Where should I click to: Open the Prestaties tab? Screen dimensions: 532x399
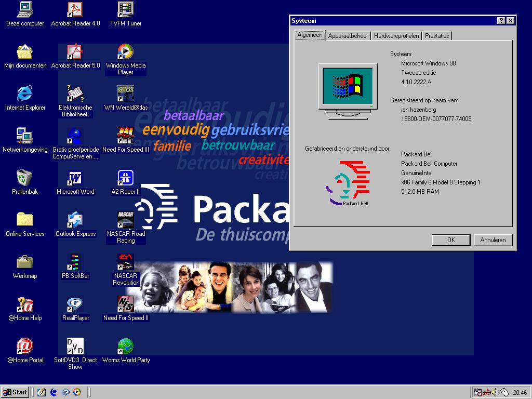(x=436, y=36)
